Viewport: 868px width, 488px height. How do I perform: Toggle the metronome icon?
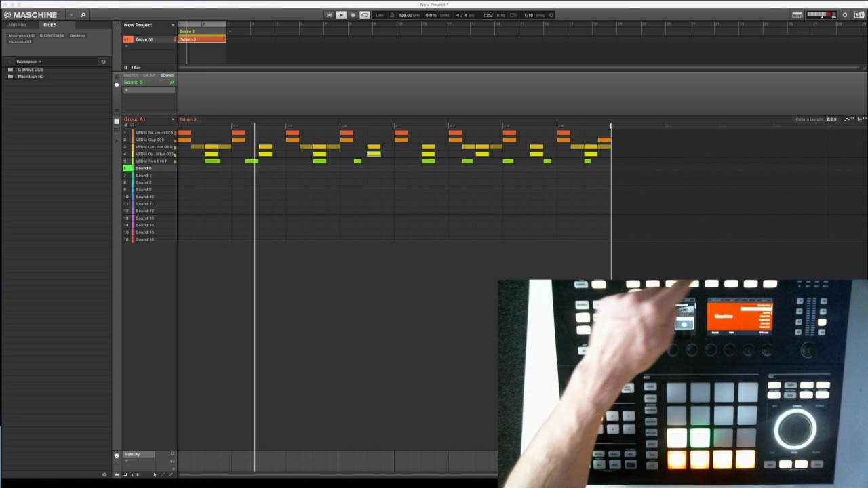click(x=393, y=15)
